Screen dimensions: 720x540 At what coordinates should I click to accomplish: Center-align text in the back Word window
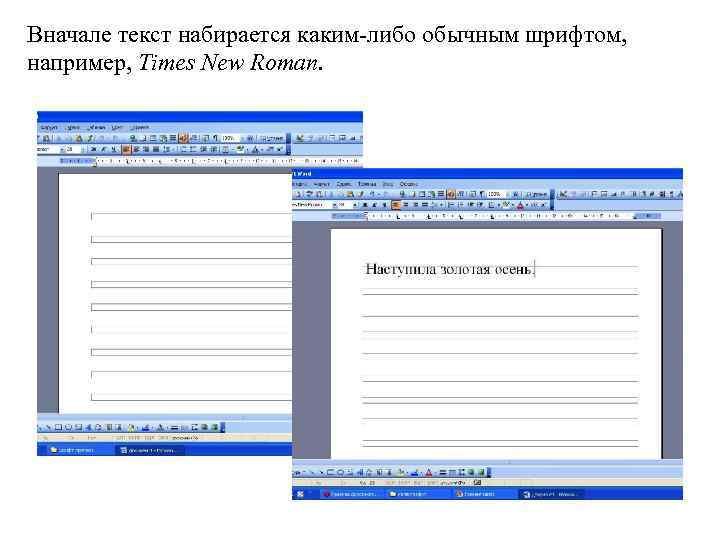pyautogui.click(x=136, y=149)
